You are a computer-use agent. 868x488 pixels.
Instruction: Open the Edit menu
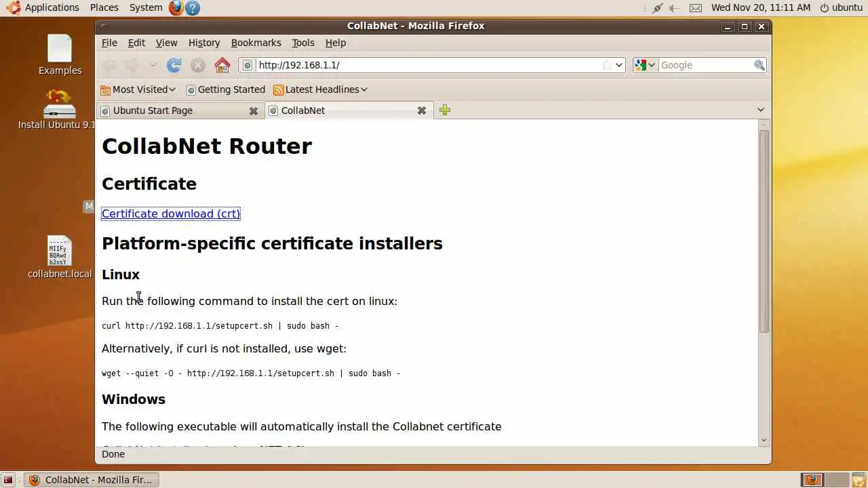pos(136,43)
